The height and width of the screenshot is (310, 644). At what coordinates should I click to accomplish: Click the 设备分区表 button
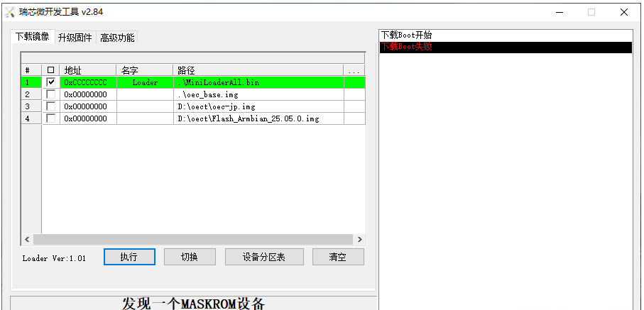264,257
